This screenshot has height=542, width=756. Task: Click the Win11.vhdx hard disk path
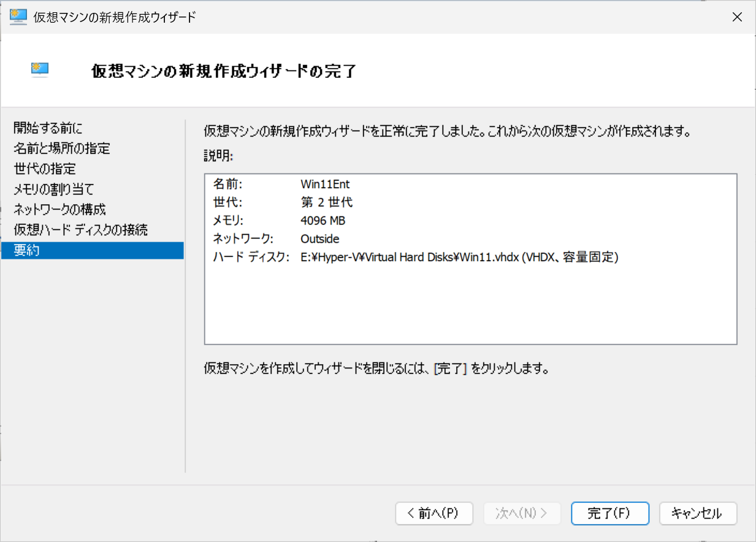pyautogui.click(x=459, y=258)
